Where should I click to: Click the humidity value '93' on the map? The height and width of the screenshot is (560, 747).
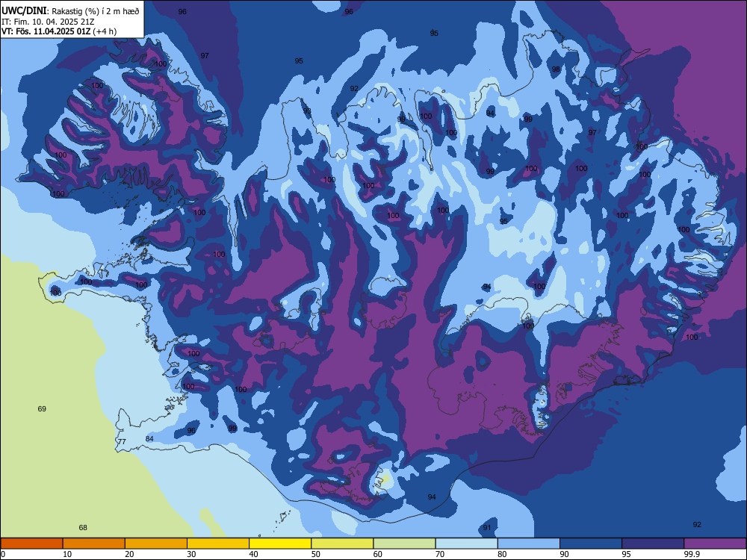307,111
